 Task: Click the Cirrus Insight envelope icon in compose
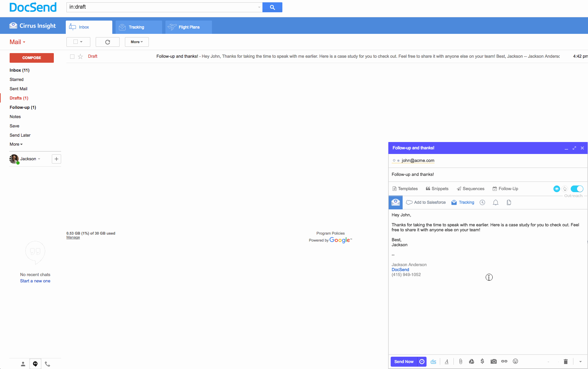(396, 202)
